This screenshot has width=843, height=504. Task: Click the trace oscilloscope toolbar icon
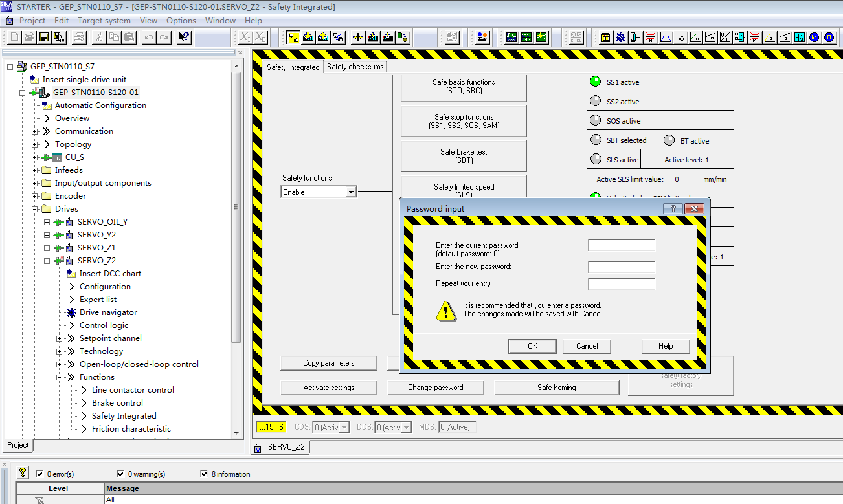pos(511,38)
